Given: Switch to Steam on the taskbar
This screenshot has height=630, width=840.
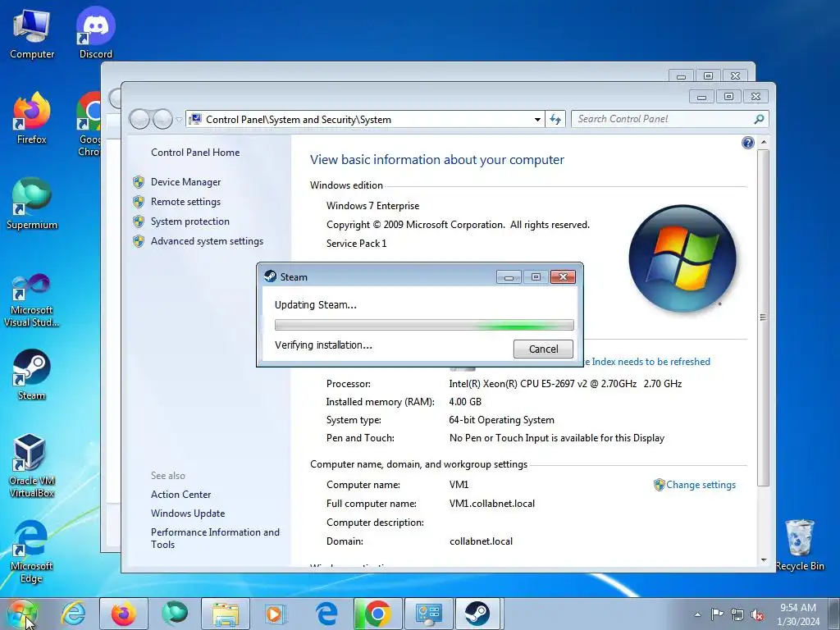Looking at the screenshot, I should [x=477, y=614].
